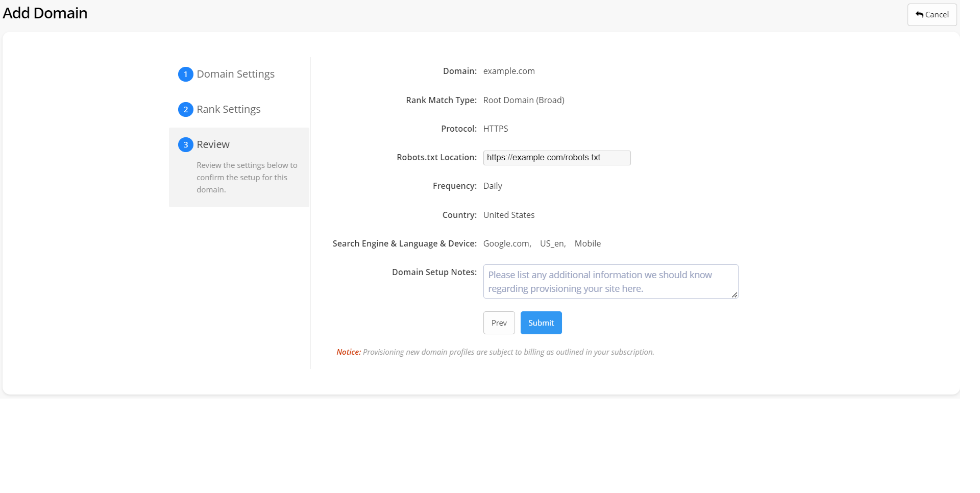980x493 pixels.
Task: Click the step 3 circle icon
Action: (x=185, y=145)
